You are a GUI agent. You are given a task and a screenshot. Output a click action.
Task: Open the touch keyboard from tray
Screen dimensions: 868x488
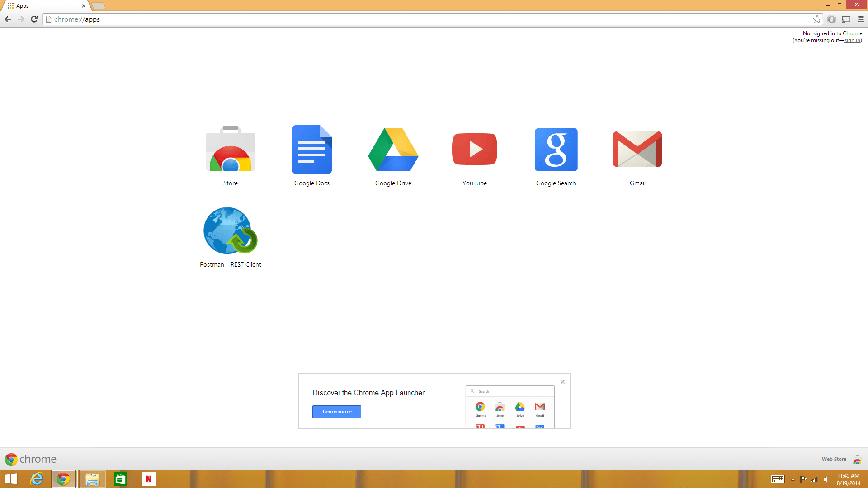pos(778,479)
